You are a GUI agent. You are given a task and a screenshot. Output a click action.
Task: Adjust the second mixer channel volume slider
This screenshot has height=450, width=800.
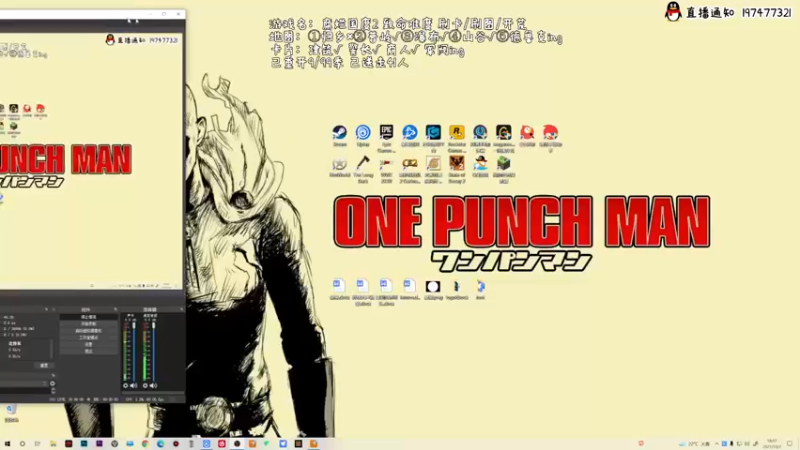click(x=154, y=351)
